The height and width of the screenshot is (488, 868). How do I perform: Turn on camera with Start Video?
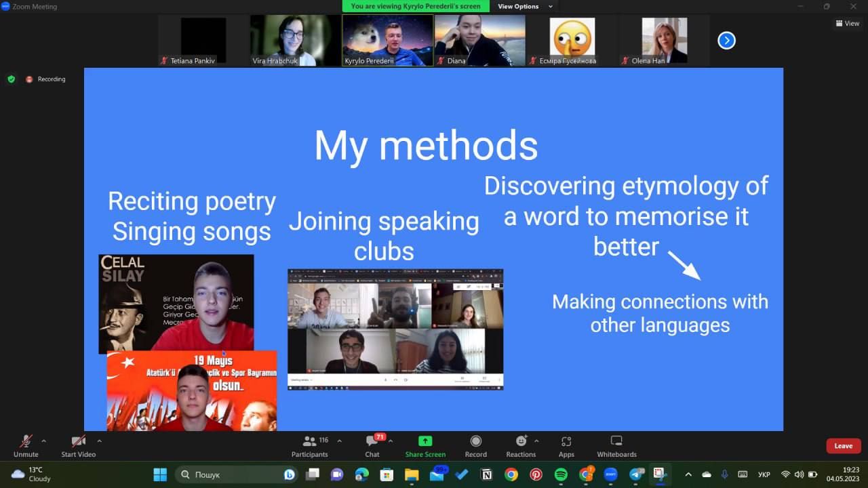point(78,442)
